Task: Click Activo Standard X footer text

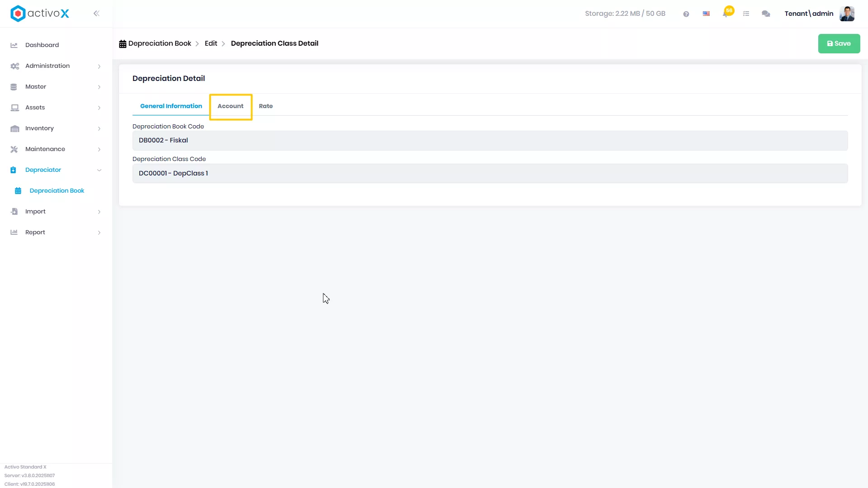Action: (25, 467)
